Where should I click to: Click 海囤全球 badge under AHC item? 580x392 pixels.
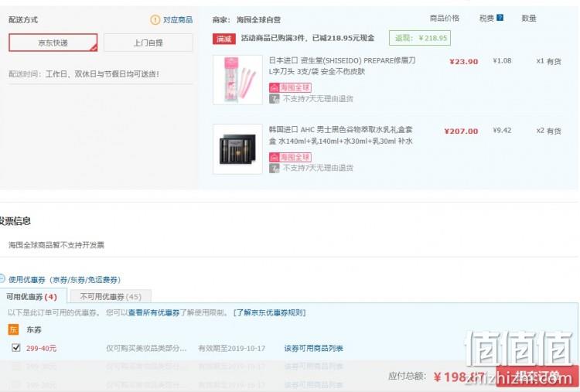(x=290, y=157)
